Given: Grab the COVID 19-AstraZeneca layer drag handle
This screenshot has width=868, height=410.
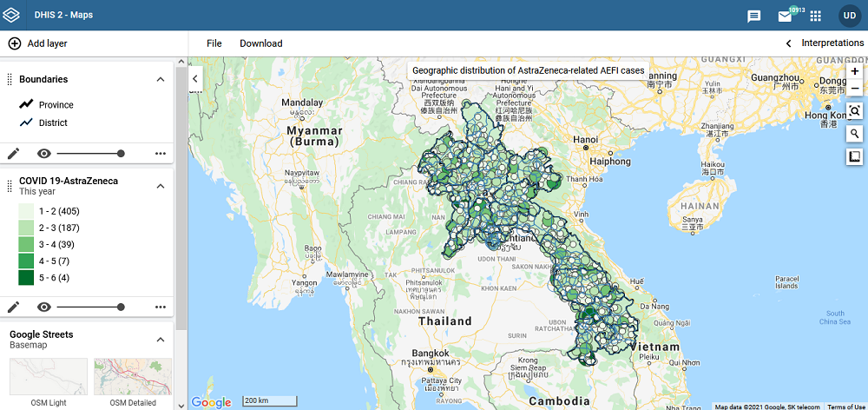Looking at the screenshot, I should click(9, 186).
